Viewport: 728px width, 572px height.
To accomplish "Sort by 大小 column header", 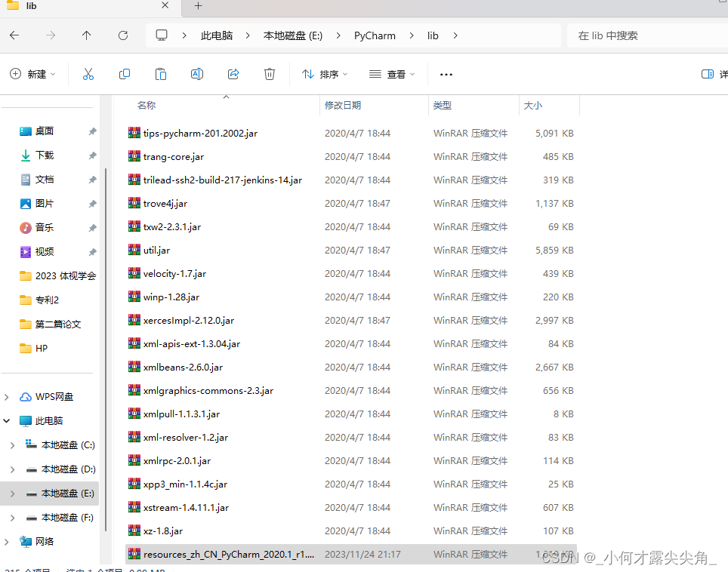I will (533, 106).
